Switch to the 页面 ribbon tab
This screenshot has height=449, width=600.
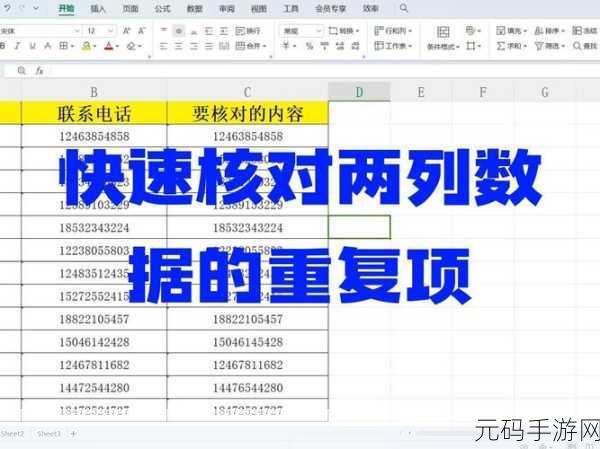(130, 8)
